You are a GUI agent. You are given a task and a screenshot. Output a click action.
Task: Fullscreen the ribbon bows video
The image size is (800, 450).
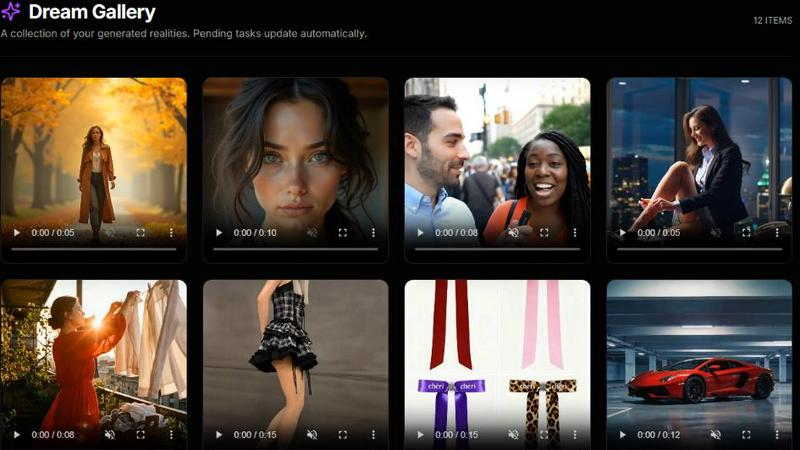tap(544, 435)
